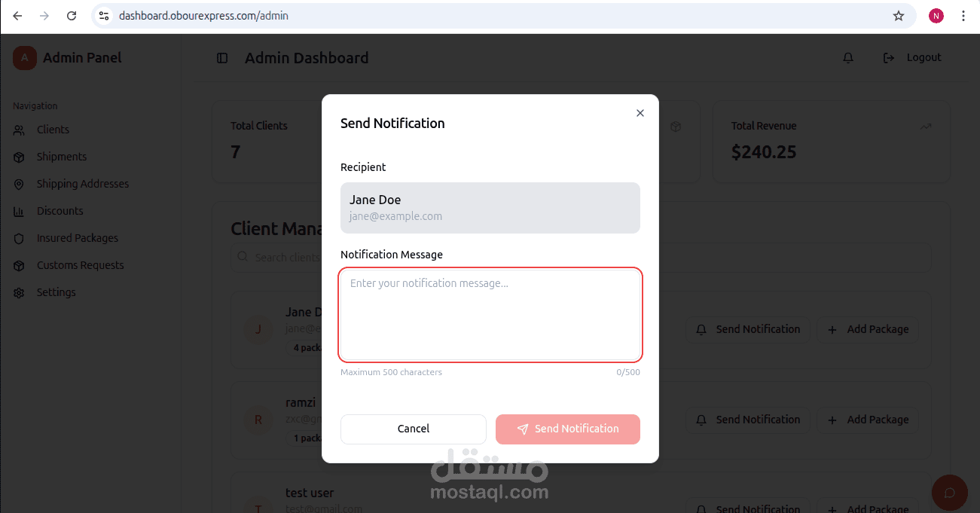Open the Discounts section
The width and height of the screenshot is (980, 513).
point(60,211)
